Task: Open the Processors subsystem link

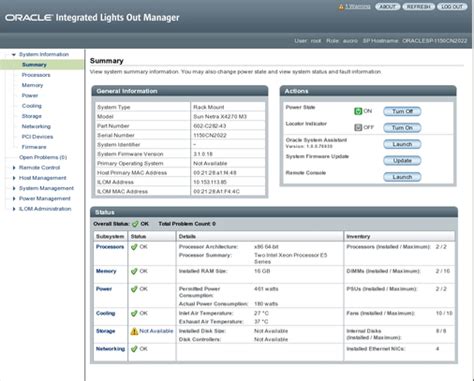Action: click(x=110, y=247)
